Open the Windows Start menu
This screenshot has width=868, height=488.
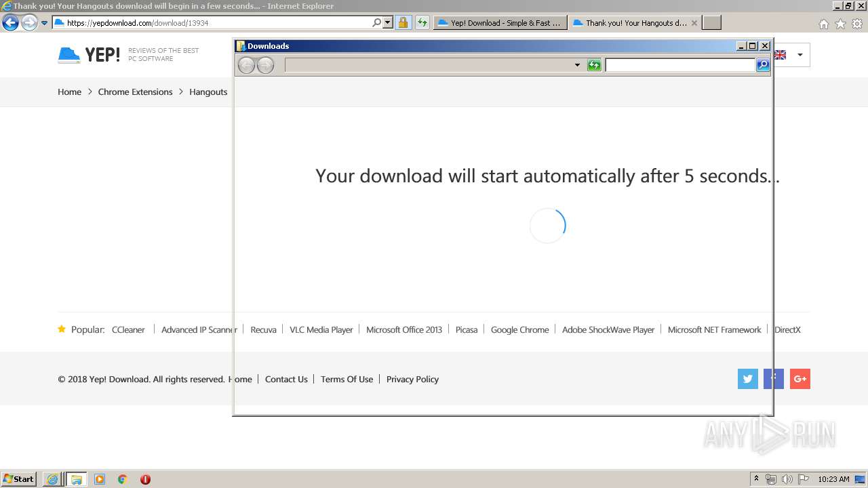18,479
